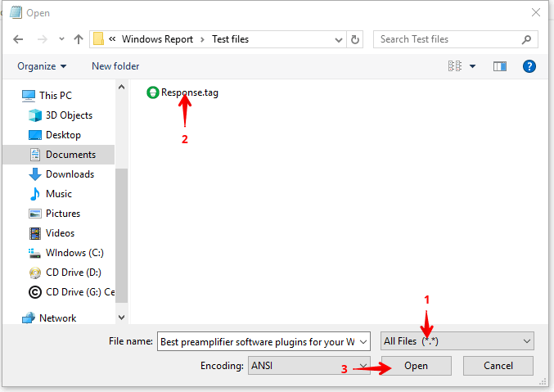This screenshot has width=554, height=392.
Task: Click the This PC computer icon
Action: (x=29, y=96)
